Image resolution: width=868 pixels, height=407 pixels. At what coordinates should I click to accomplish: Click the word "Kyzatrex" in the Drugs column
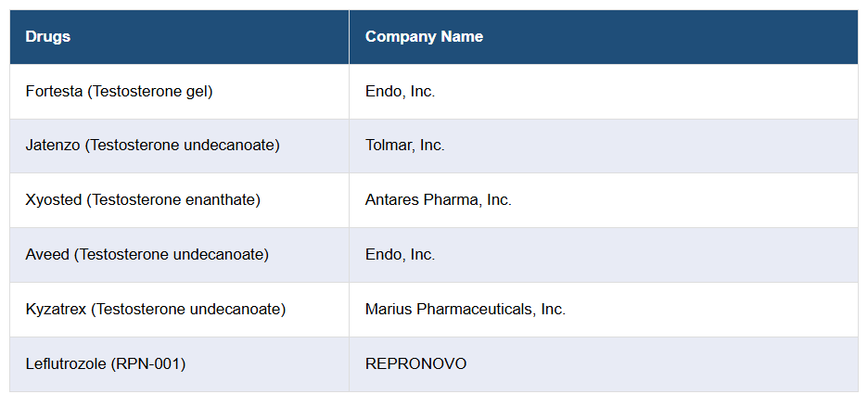(56, 310)
